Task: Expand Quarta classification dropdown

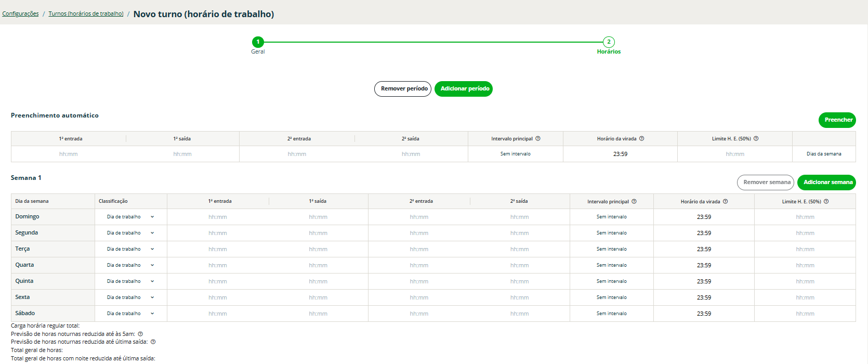Action: tap(130, 265)
